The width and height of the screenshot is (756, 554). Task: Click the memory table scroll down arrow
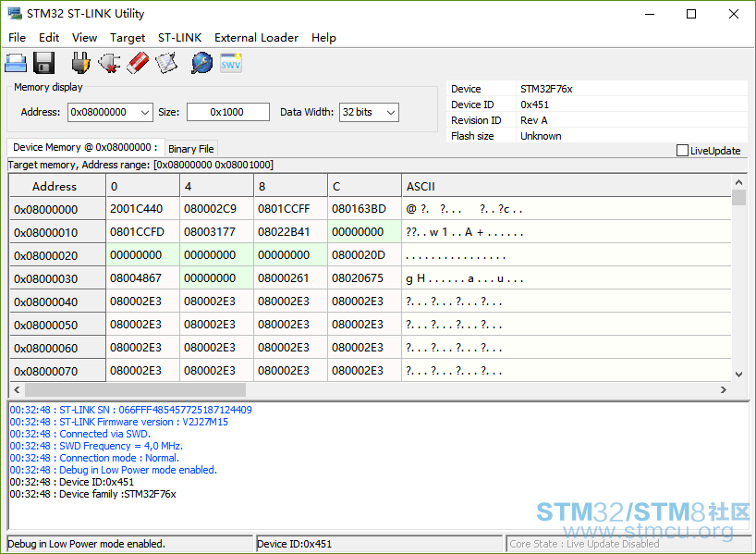click(738, 374)
